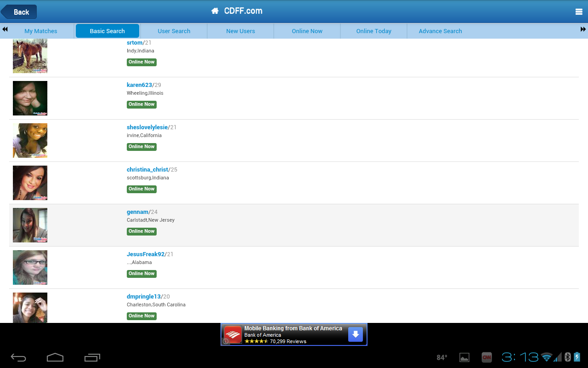Tap the cellular signal strength icon

pos(558,357)
